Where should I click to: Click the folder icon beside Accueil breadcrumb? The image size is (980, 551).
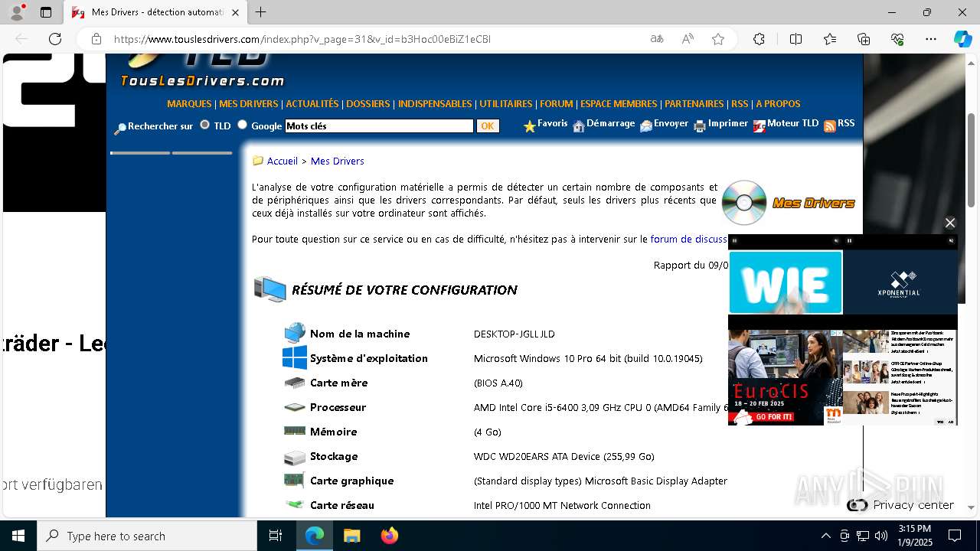tap(258, 161)
